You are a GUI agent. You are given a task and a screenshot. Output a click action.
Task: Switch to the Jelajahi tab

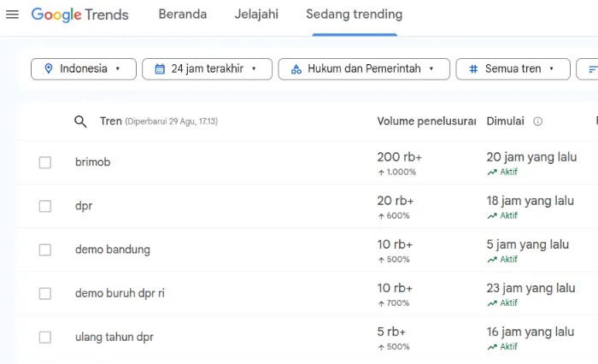[x=256, y=15]
